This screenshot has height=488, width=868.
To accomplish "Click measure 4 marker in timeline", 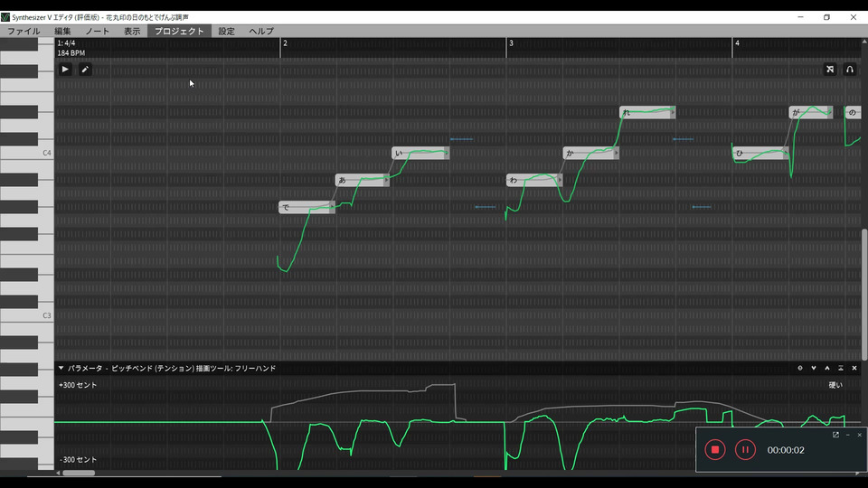I will click(x=737, y=43).
